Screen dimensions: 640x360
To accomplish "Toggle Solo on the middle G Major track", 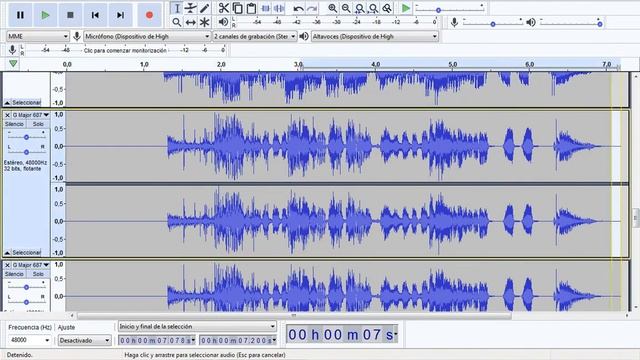I will click(38, 124).
